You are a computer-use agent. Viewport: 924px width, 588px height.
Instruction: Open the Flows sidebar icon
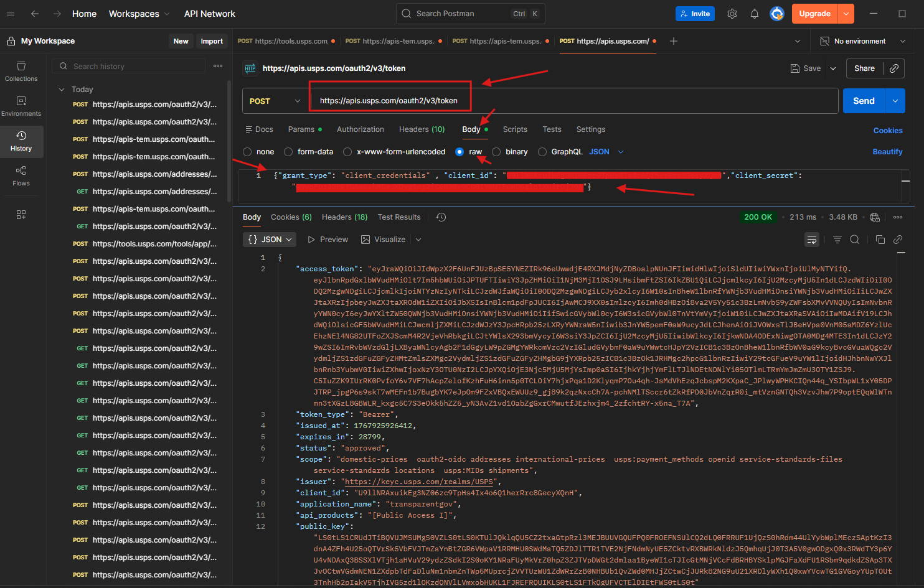21,175
